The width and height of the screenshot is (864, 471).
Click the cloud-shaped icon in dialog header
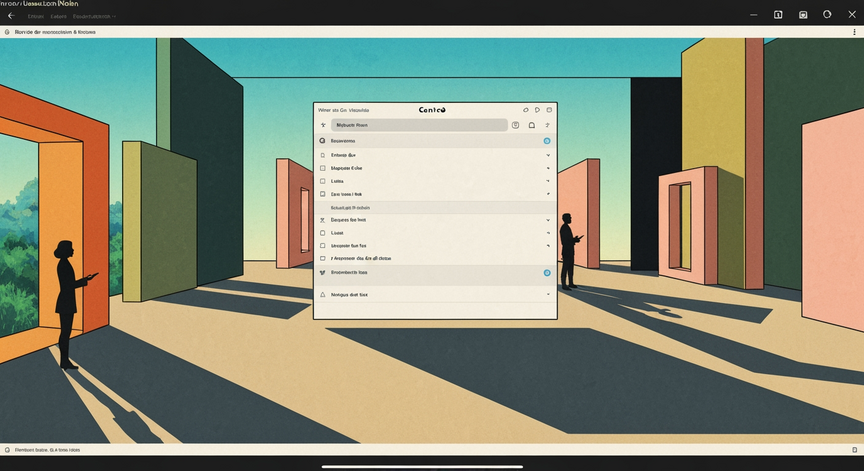[x=526, y=110]
